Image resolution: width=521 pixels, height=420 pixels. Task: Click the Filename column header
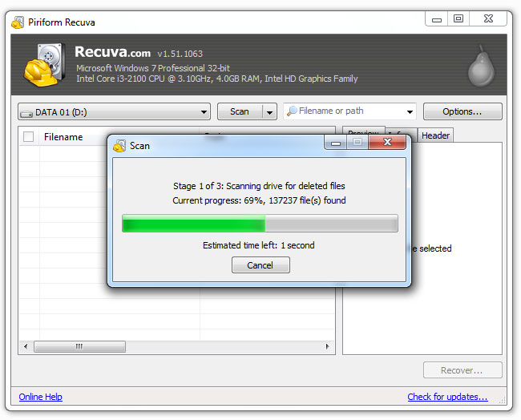pos(63,137)
